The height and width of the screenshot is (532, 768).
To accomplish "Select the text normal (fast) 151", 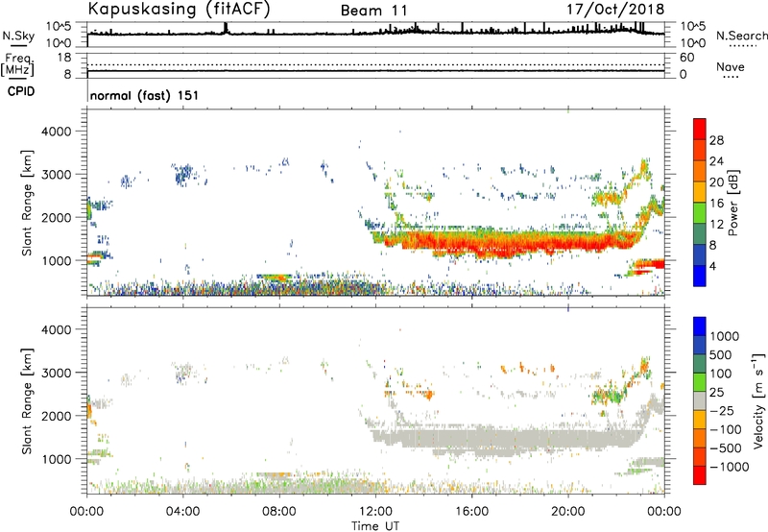I will point(145,95).
